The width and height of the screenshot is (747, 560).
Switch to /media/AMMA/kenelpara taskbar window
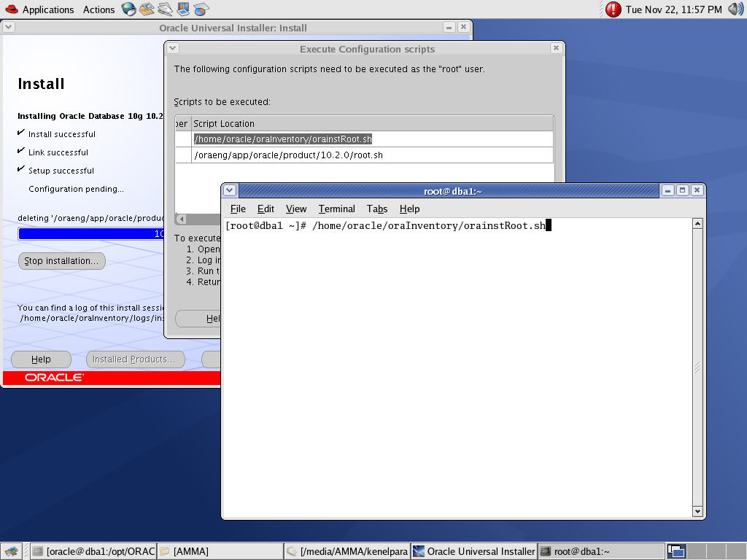coord(347,551)
